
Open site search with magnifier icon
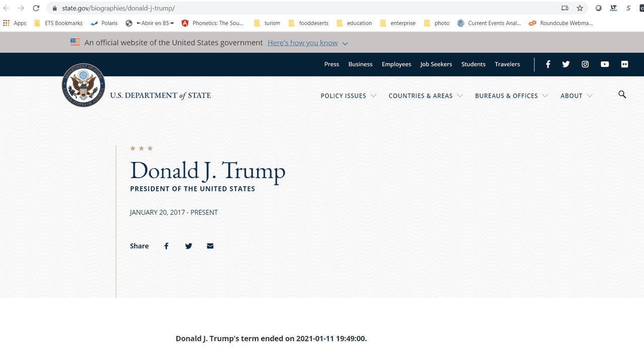tap(622, 95)
